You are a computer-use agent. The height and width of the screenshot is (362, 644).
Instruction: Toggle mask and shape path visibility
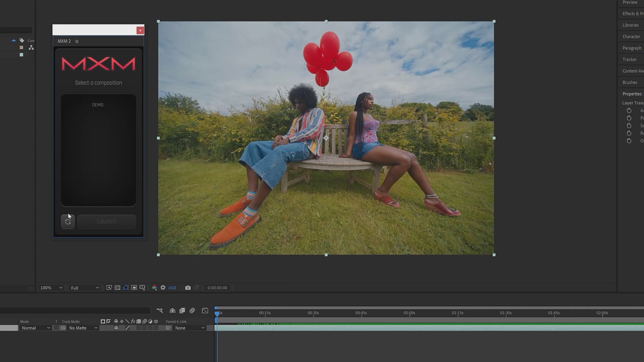pyautogui.click(x=126, y=288)
